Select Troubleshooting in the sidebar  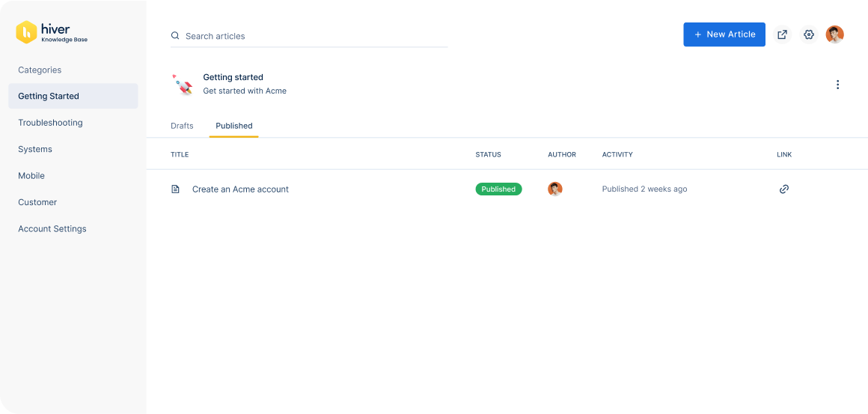pos(50,123)
